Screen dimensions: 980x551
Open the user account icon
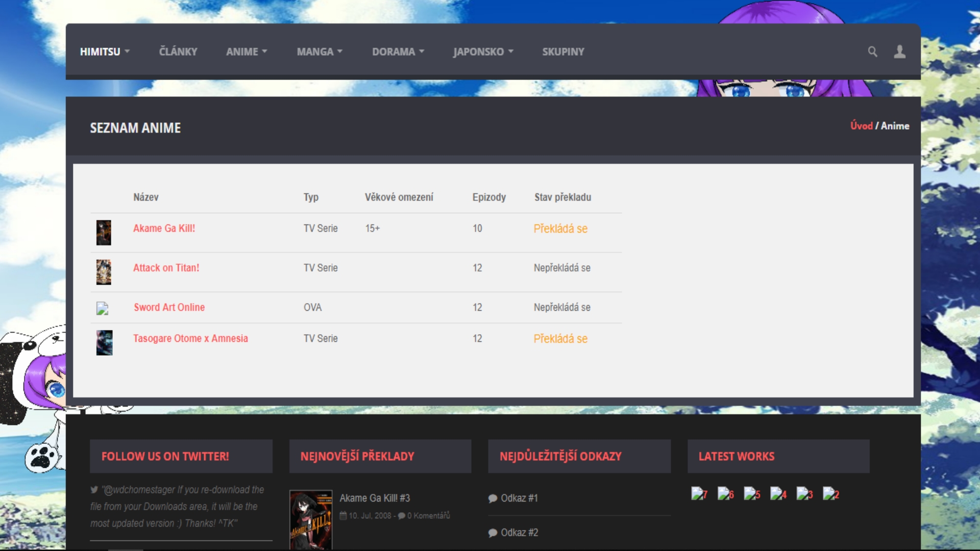[899, 52]
